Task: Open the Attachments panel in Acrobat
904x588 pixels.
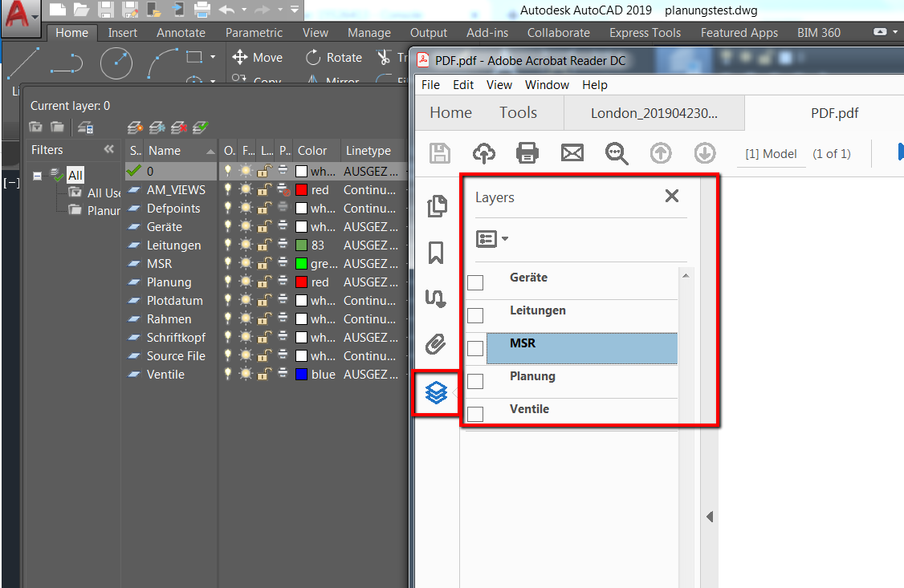Action: 436,345
